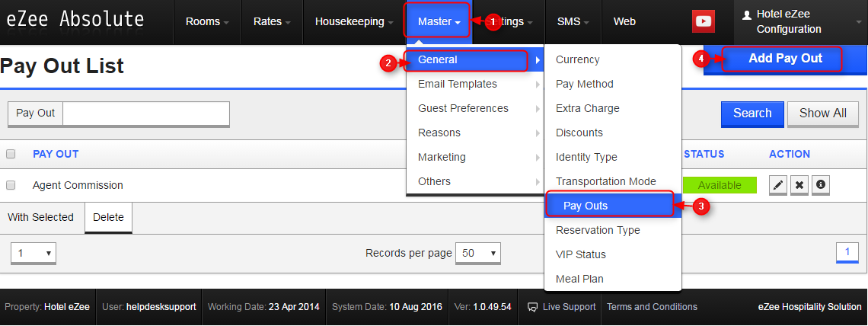
Task: Open the SMS dropdown menu
Action: point(573,22)
